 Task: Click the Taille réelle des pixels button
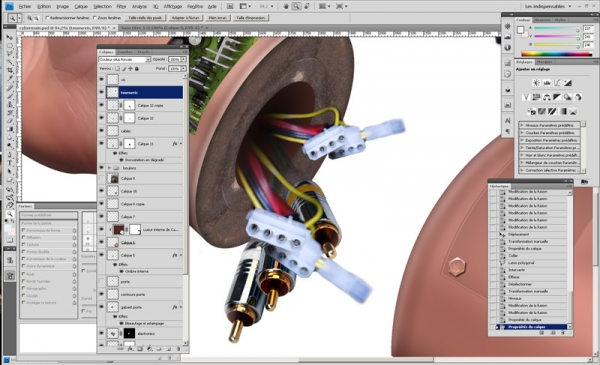(145, 18)
